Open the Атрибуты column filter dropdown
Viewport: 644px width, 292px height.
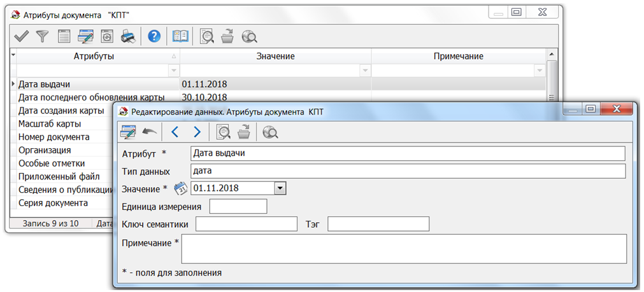tap(174, 70)
